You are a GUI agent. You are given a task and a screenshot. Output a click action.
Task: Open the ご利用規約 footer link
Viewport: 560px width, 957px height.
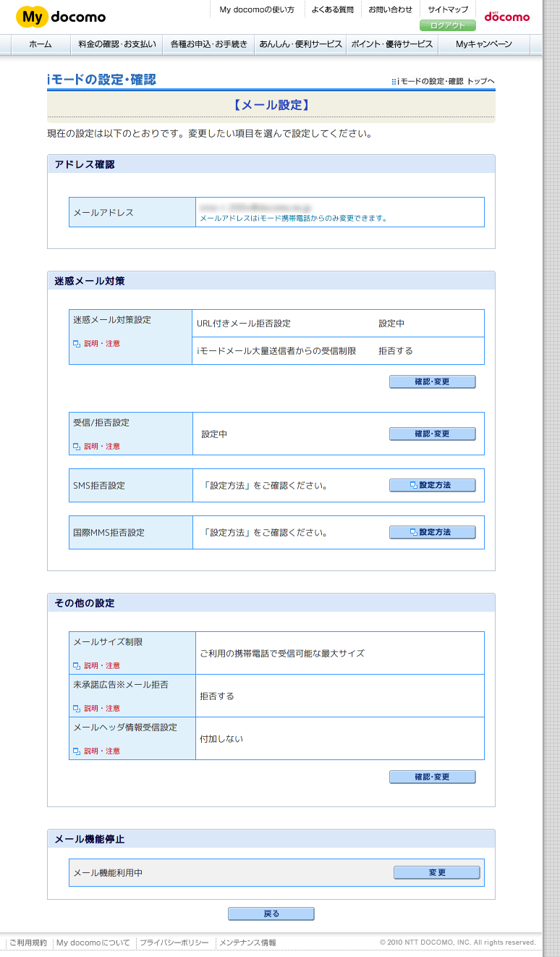pyautogui.click(x=28, y=943)
